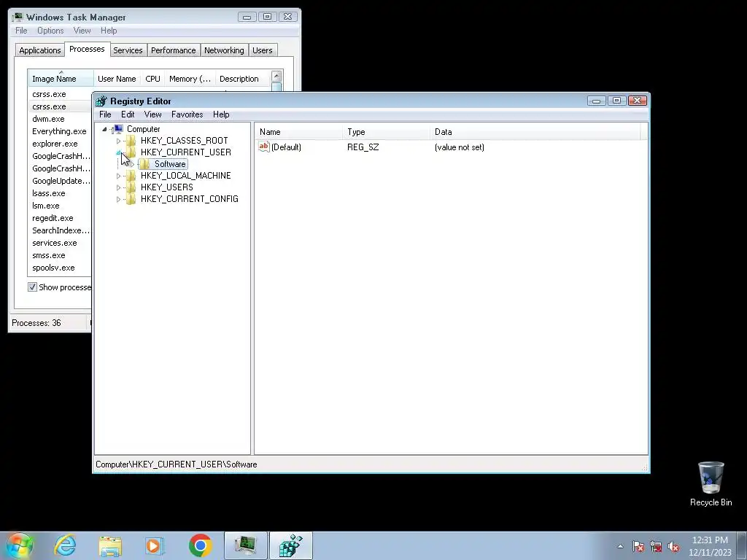Open Task Manager Options menu
The height and width of the screenshot is (560, 747).
[50, 31]
